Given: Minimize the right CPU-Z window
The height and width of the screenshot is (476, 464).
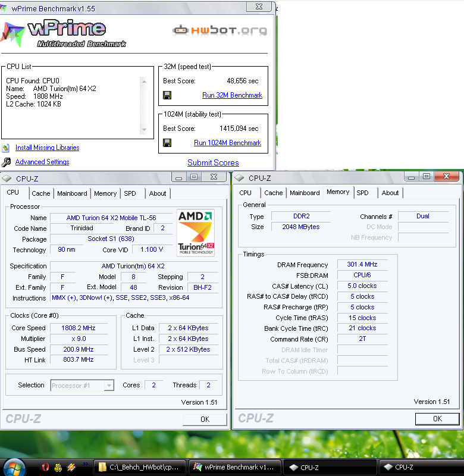Looking at the screenshot, I should (x=411, y=177).
